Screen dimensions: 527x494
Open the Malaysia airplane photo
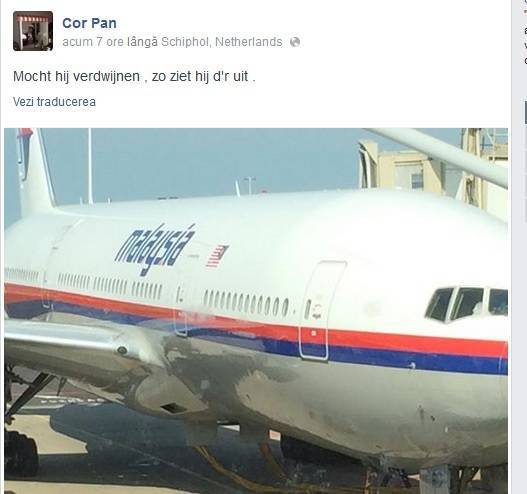256,311
